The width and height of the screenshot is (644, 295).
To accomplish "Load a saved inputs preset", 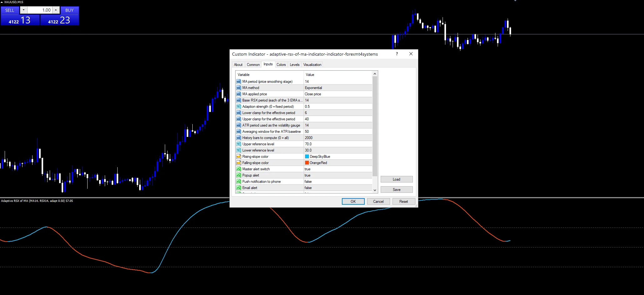I will (x=397, y=179).
